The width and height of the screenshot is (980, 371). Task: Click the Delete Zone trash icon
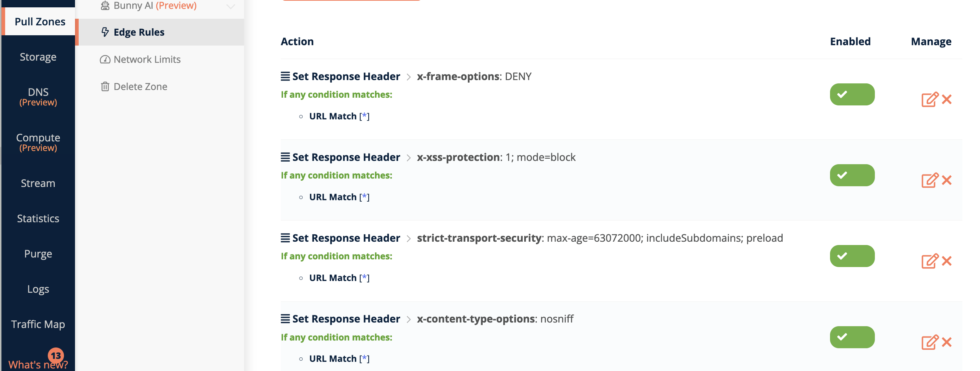click(x=105, y=86)
